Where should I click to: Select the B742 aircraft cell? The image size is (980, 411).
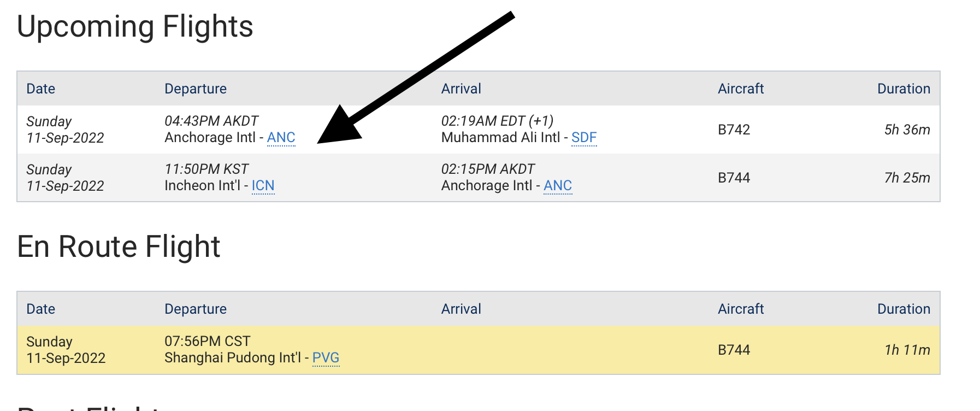point(734,130)
